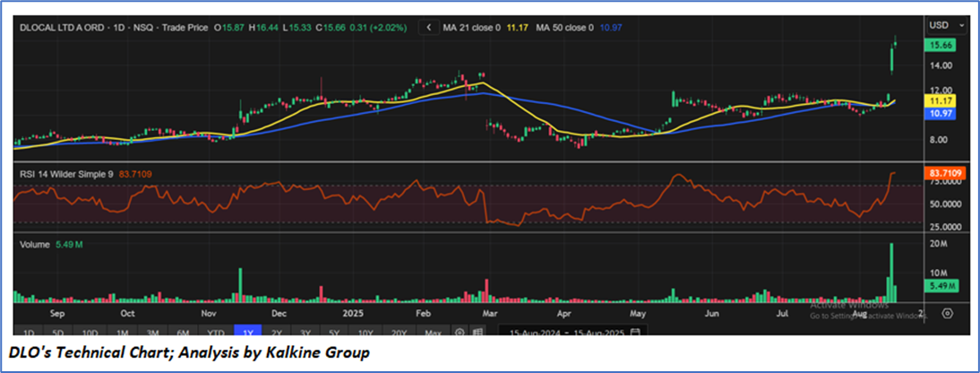Viewport: 980px width, 373px height.
Task: Click the yellow 11.17 MA price tag
Action: click(941, 100)
